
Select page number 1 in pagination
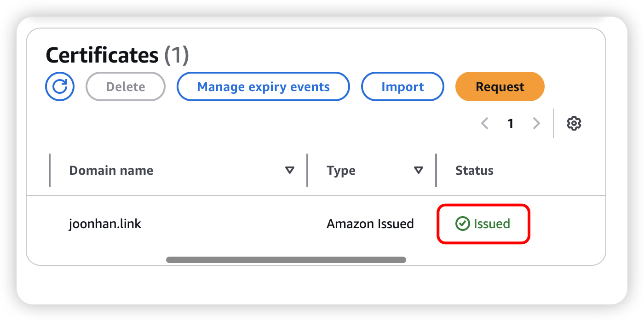[x=510, y=123]
